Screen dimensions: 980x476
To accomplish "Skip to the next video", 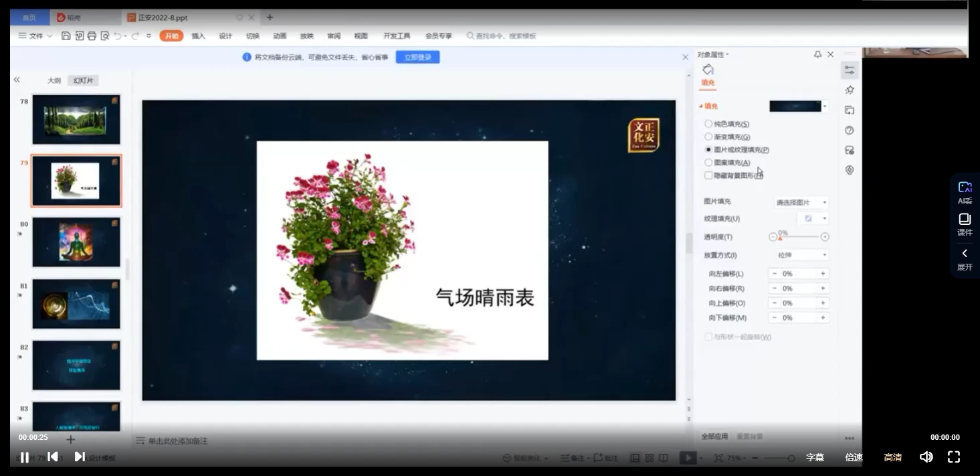I will tap(80, 457).
